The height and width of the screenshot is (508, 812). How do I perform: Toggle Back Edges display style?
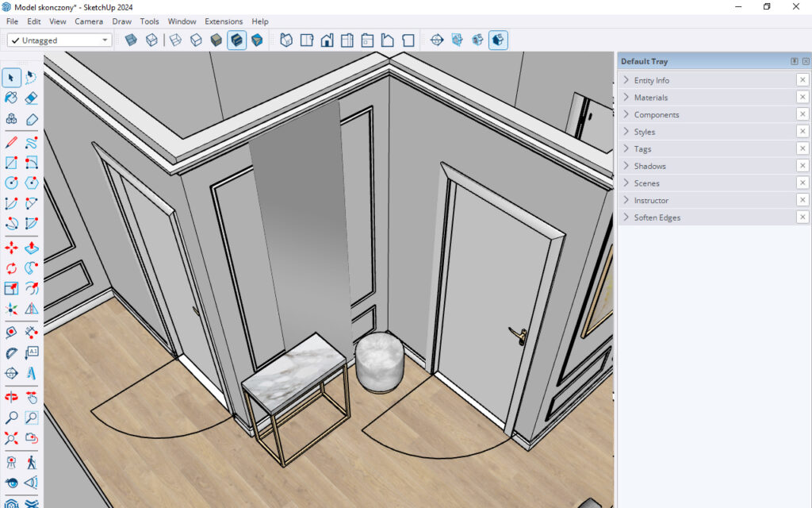(x=151, y=40)
